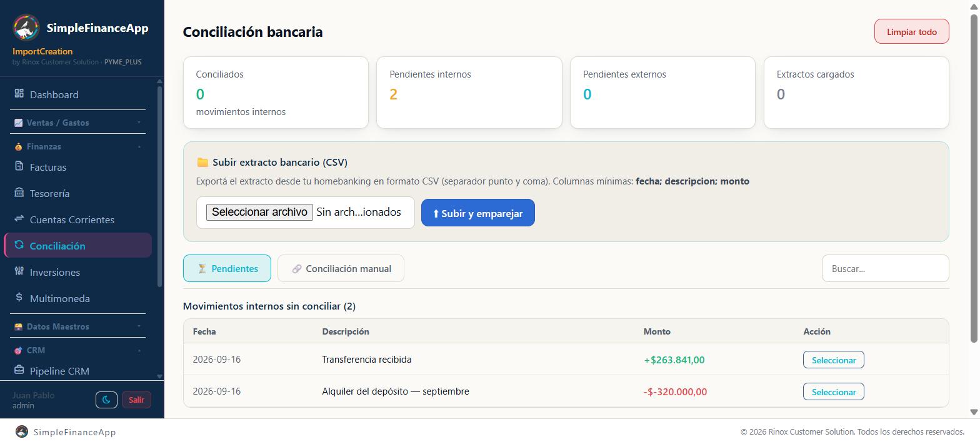Click the Salir logout button
The width and height of the screenshot is (980, 444).
136,400
